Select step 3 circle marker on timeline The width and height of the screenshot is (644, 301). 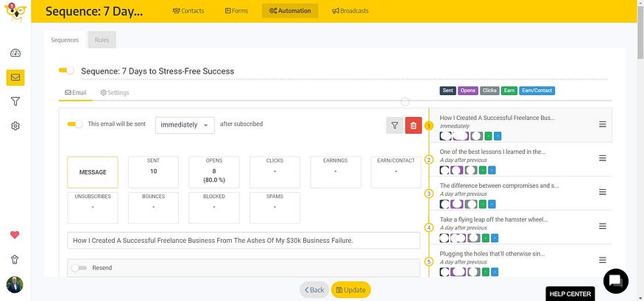click(429, 194)
